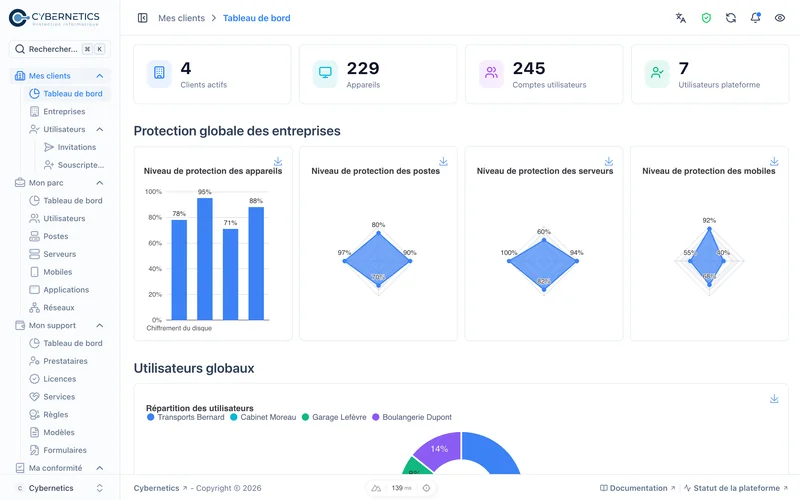Download the appareils protection chart
The image size is (800, 500).
point(278,161)
